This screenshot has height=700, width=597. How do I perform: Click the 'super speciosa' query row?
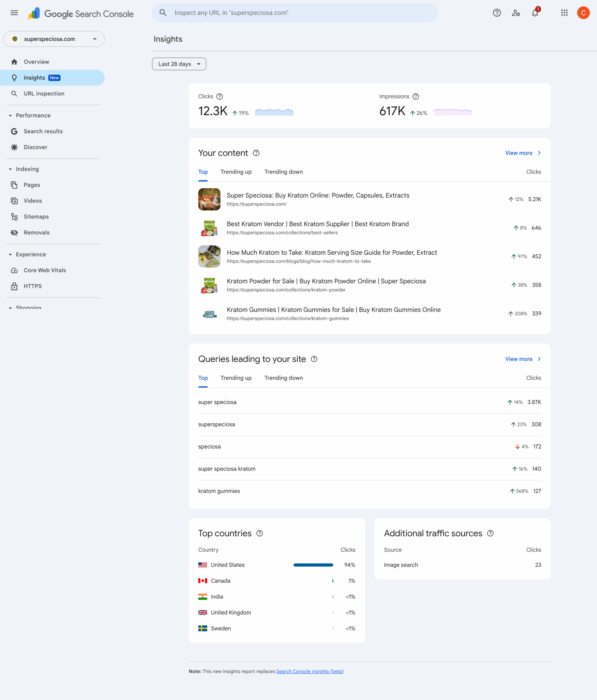(x=369, y=402)
